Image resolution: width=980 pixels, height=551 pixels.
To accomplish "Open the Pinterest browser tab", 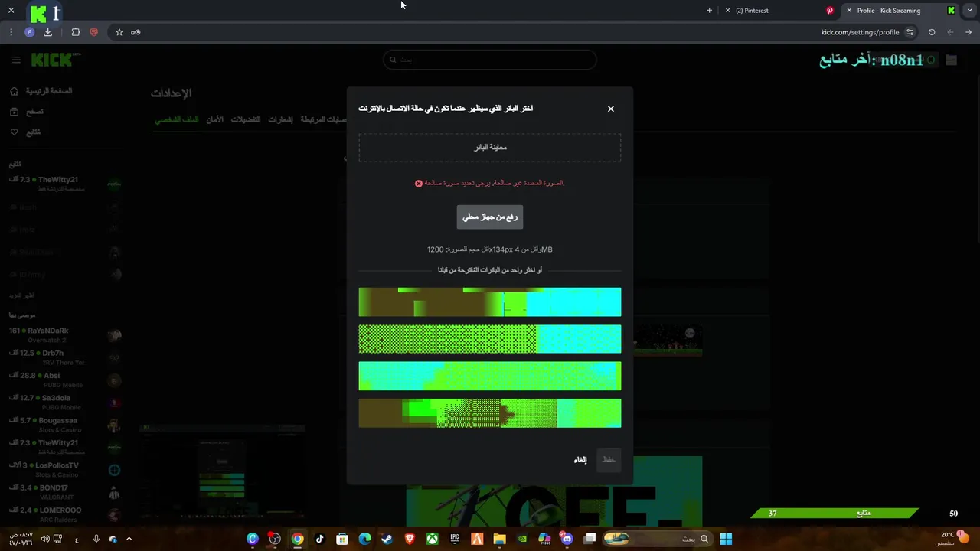I will point(781,11).
